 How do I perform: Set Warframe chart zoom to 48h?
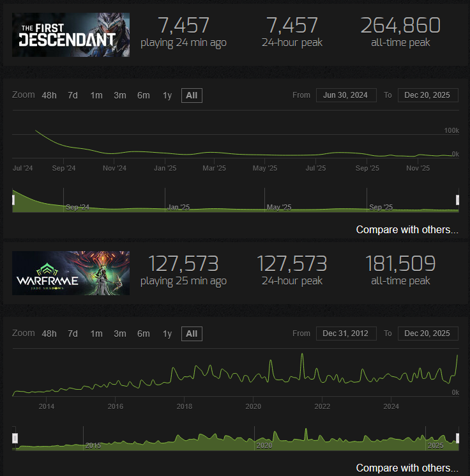coord(49,334)
